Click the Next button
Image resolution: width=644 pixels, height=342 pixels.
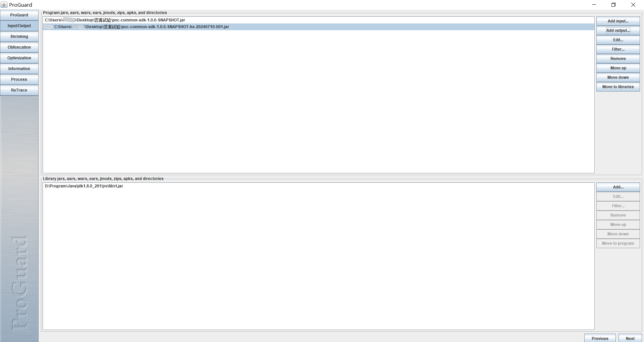tap(630, 338)
